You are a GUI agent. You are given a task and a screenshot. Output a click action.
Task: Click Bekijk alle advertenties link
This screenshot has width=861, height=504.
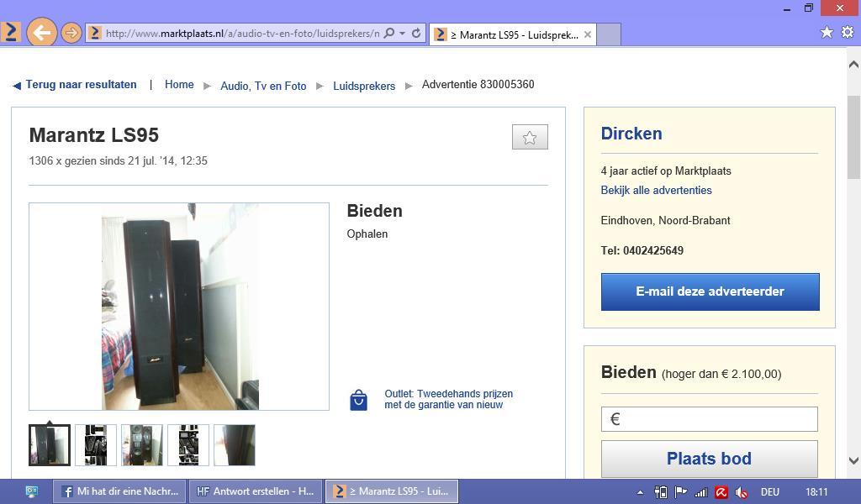(656, 191)
